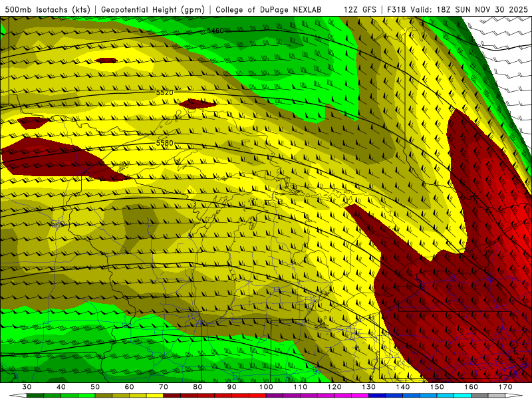Click the 90 value on the color scale

[x=232, y=387]
